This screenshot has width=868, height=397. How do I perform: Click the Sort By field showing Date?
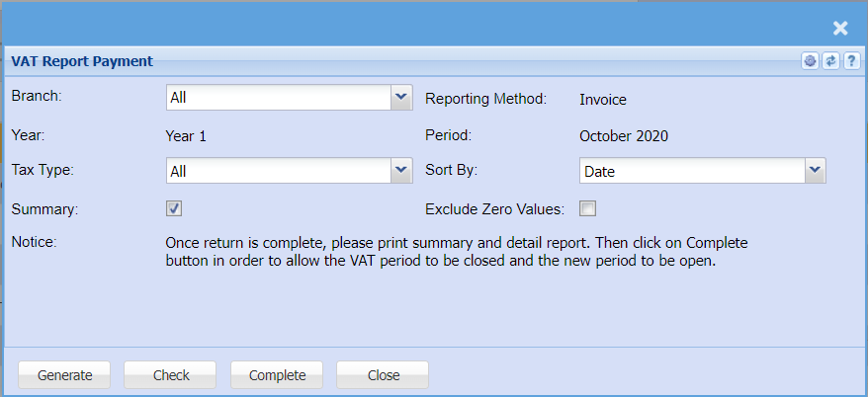coord(691,172)
